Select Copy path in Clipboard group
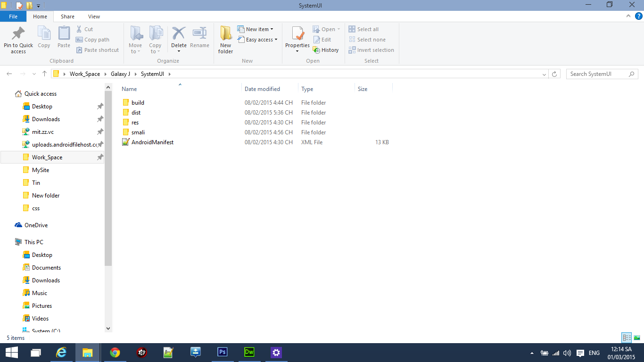 [x=92, y=40]
